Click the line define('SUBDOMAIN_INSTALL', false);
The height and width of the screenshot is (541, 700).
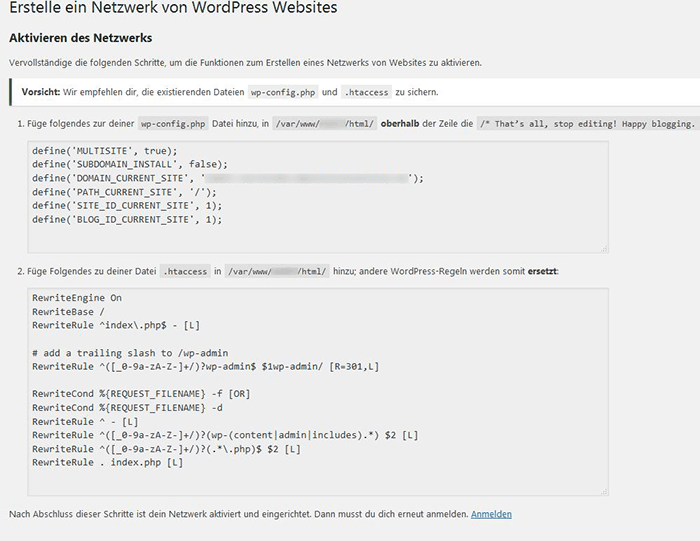tap(129, 164)
